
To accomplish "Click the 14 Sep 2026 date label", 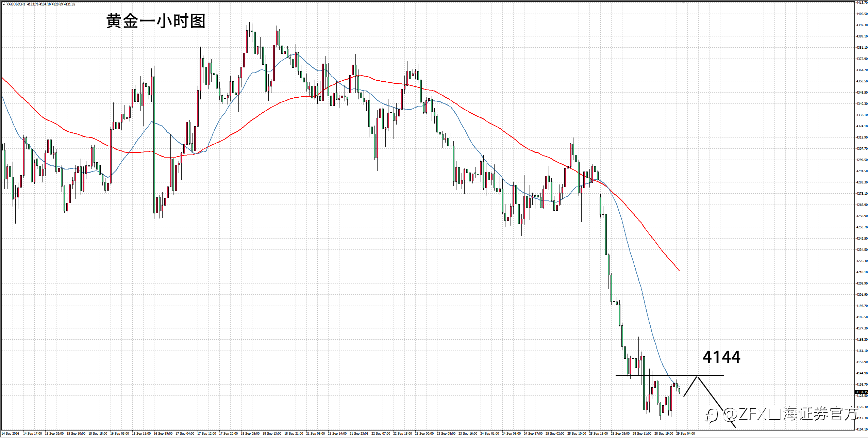I will tap(11, 434).
